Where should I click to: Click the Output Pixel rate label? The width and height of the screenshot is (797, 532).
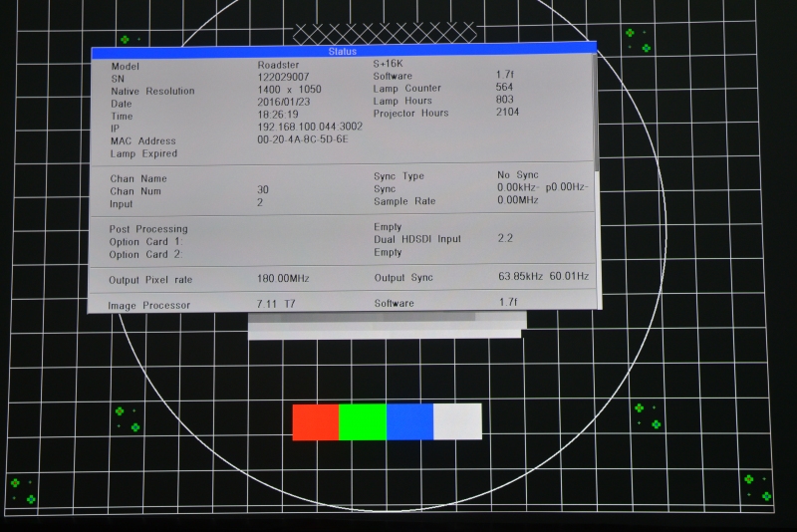click(x=150, y=280)
